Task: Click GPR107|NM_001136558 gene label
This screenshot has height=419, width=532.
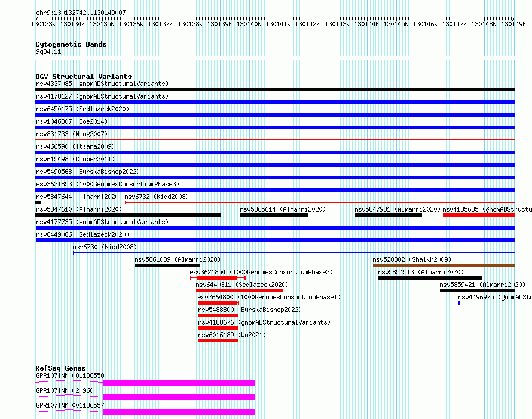Action: [x=70, y=375]
